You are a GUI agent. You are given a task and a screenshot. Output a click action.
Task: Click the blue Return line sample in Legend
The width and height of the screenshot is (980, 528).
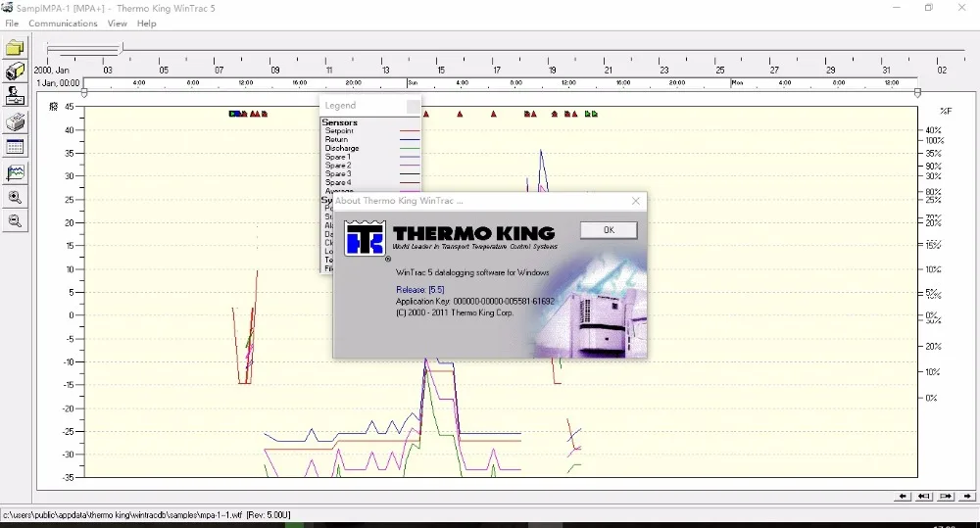click(410, 139)
